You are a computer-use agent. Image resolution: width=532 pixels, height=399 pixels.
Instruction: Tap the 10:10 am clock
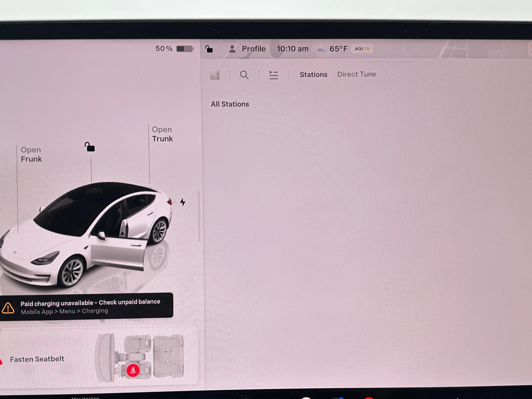pos(293,49)
